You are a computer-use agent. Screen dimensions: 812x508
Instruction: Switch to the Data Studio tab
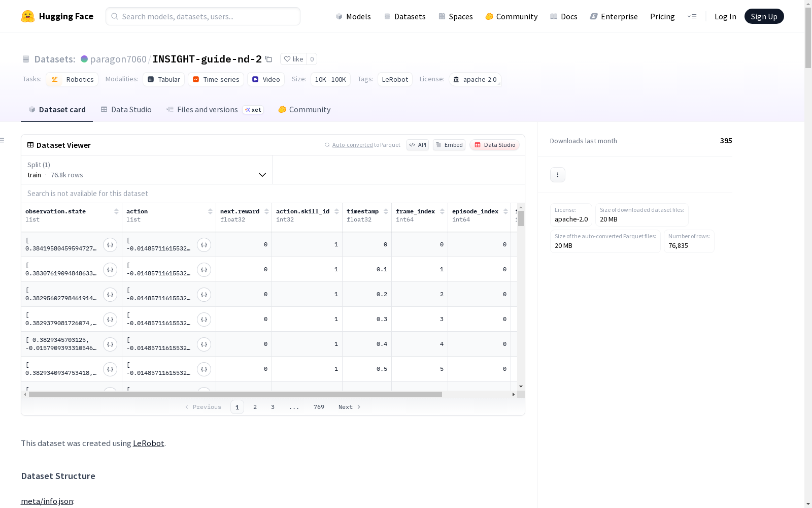click(x=126, y=110)
